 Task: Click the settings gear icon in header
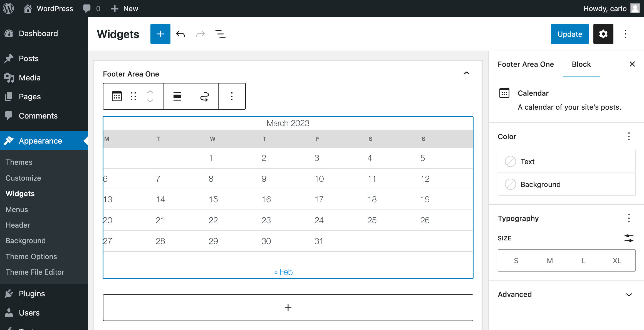tap(603, 34)
